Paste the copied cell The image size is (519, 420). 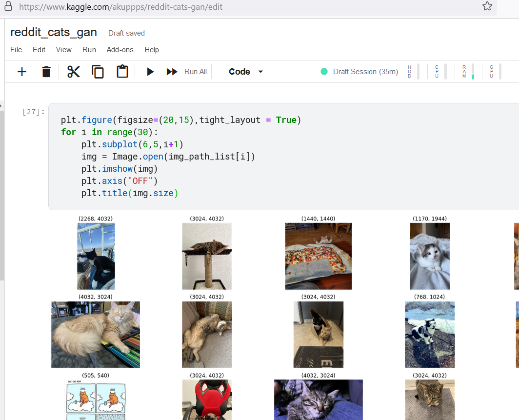(122, 71)
